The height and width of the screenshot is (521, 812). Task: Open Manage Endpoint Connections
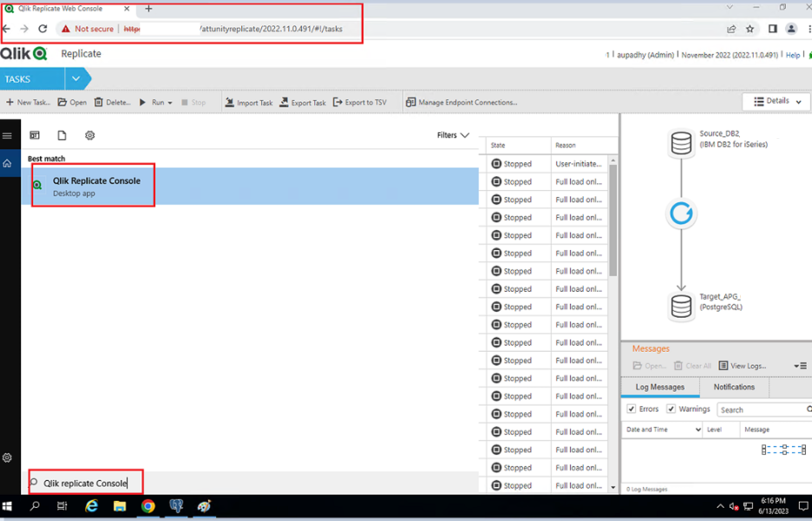[x=462, y=102]
